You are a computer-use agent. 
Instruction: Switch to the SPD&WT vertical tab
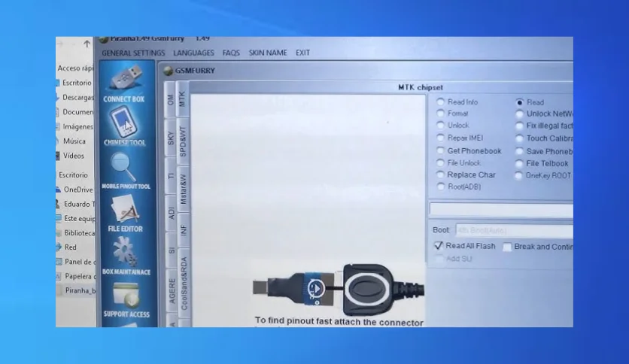pos(183,141)
